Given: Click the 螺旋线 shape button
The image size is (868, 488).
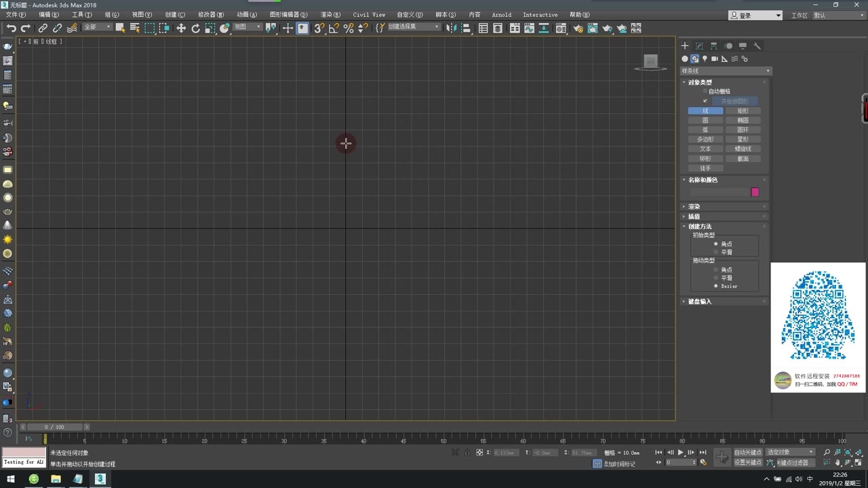Looking at the screenshot, I should click(x=743, y=149).
